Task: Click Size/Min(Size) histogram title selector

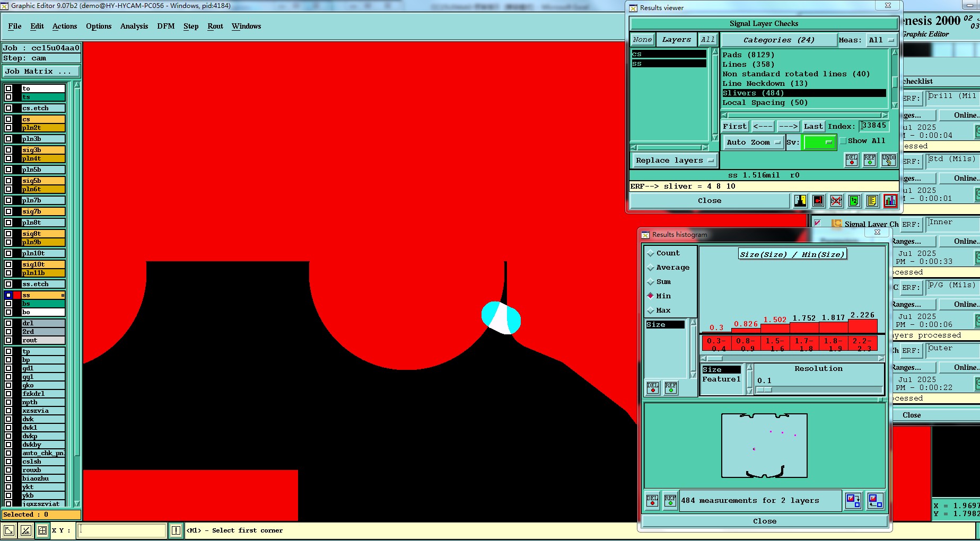Action: [793, 254]
